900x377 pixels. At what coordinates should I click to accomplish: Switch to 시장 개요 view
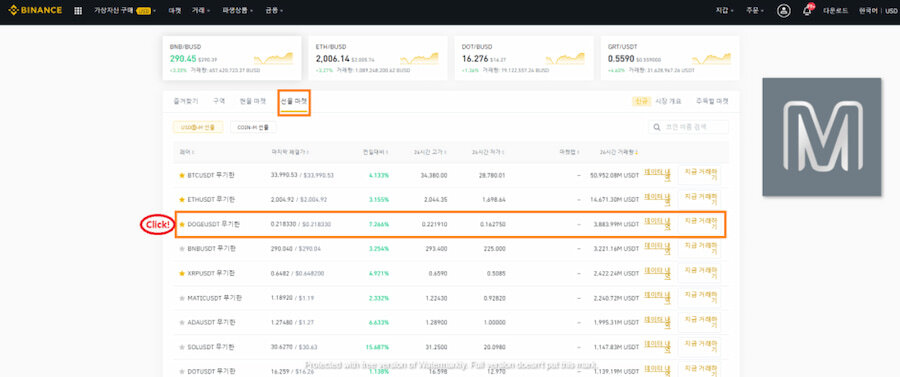coord(668,101)
